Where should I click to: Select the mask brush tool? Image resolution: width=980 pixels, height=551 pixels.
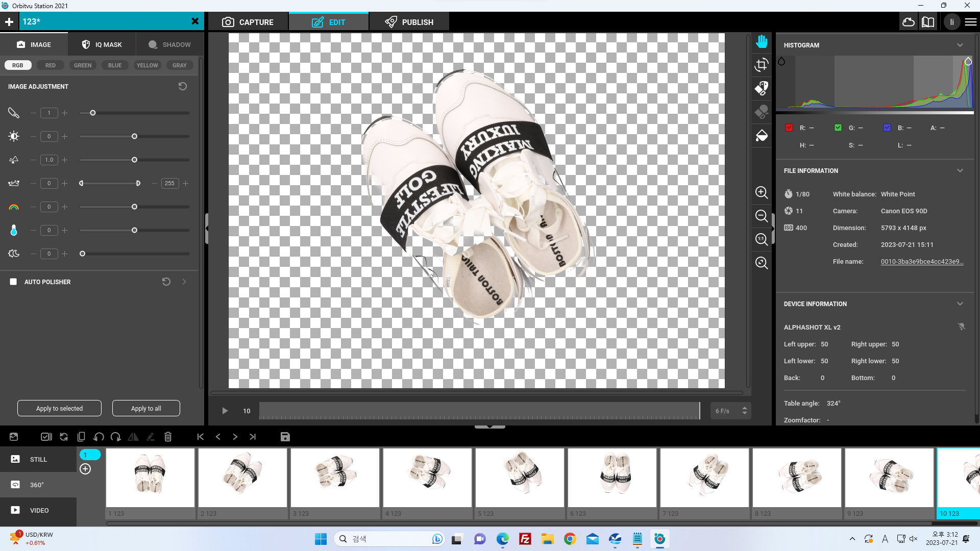coord(762,88)
